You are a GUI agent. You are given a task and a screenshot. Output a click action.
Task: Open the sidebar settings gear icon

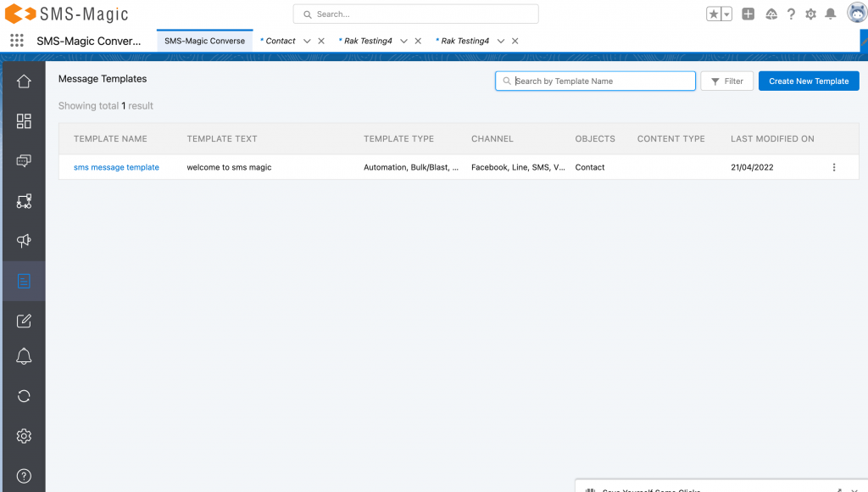(24, 435)
